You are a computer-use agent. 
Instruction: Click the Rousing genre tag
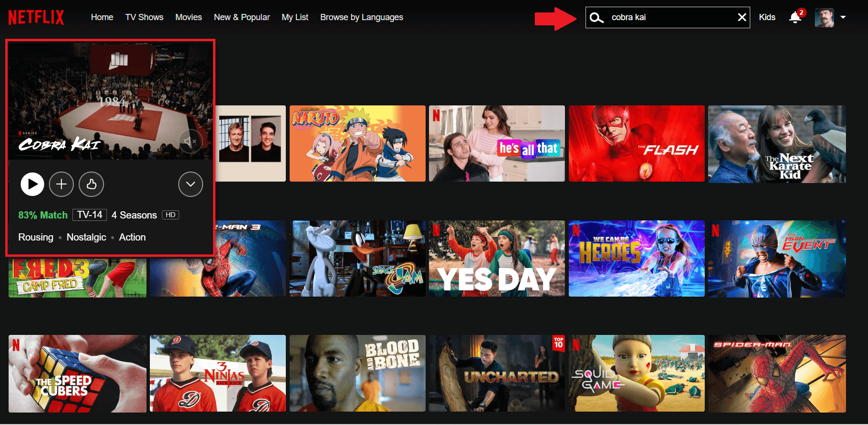click(36, 237)
